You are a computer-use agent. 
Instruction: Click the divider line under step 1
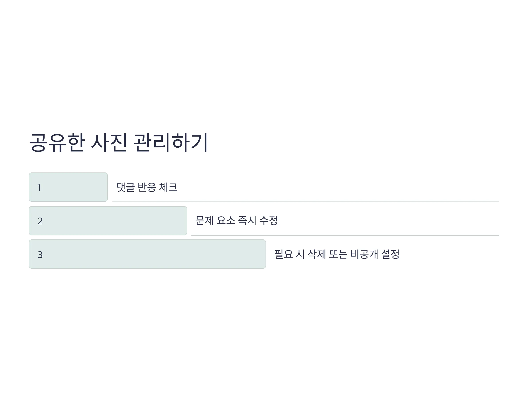pyautogui.click(x=306, y=202)
